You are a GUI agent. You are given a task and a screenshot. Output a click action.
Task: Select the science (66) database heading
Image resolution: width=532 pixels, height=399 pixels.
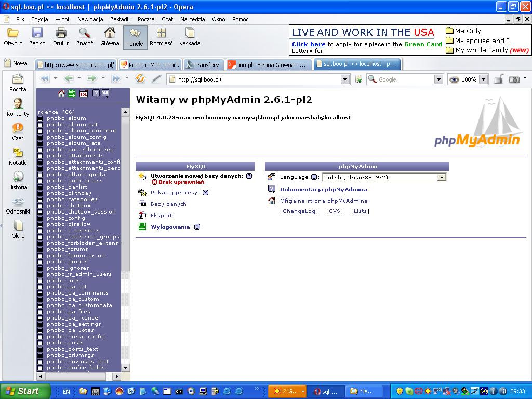tap(56, 112)
